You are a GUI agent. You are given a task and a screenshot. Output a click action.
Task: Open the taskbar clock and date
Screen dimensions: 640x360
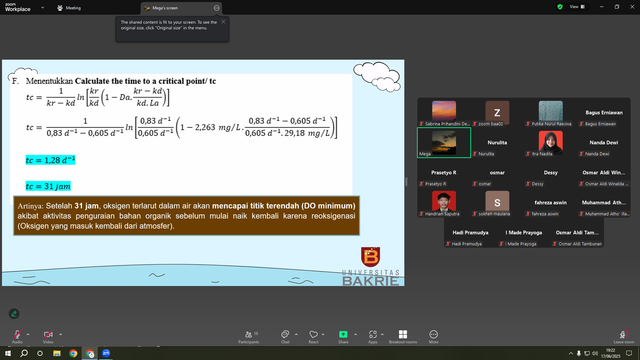tap(611, 353)
